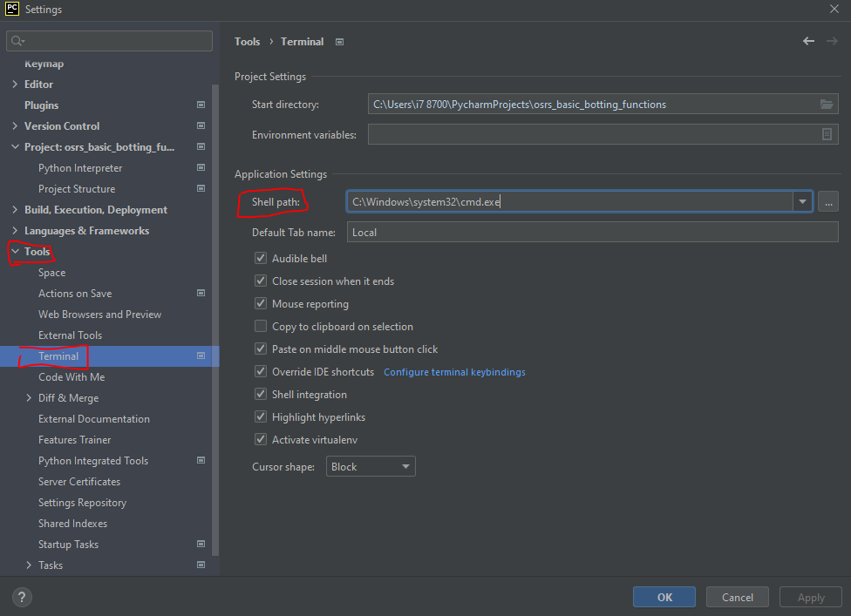Click project-level icon next to Project Structure
This screenshot has width=851, height=616.
pyautogui.click(x=201, y=189)
